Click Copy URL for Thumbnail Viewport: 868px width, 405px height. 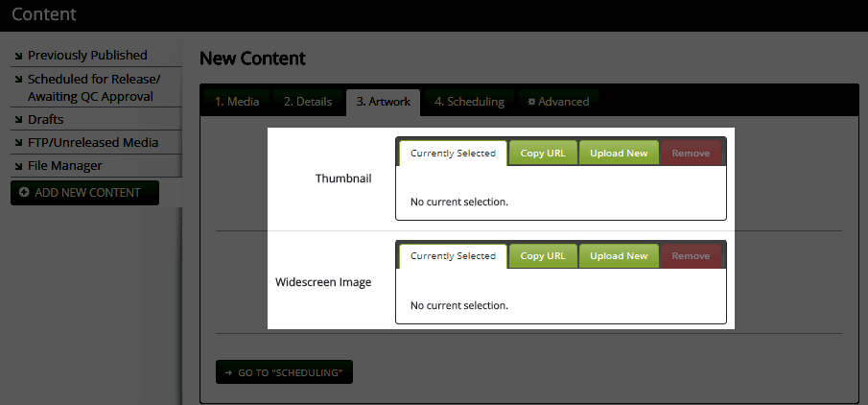tap(543, 153)
